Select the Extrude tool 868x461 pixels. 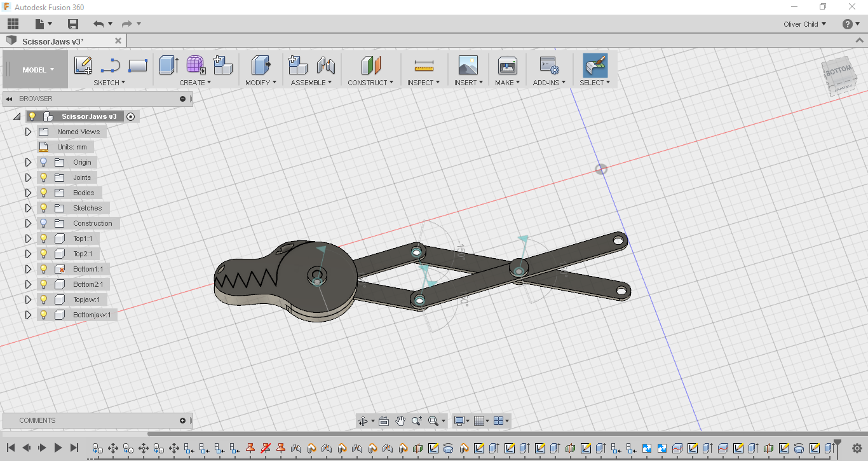tap(168, 65)
